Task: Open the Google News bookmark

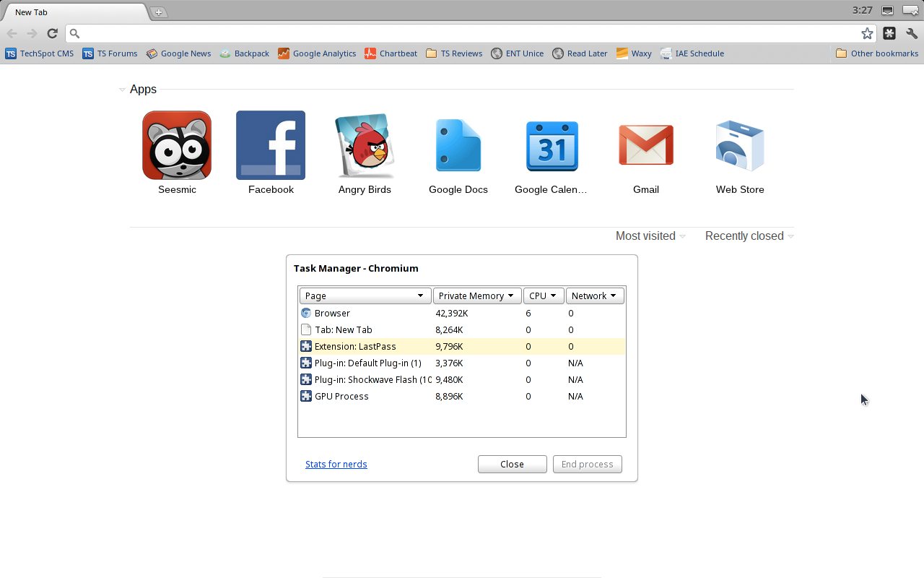Action: 178,53
